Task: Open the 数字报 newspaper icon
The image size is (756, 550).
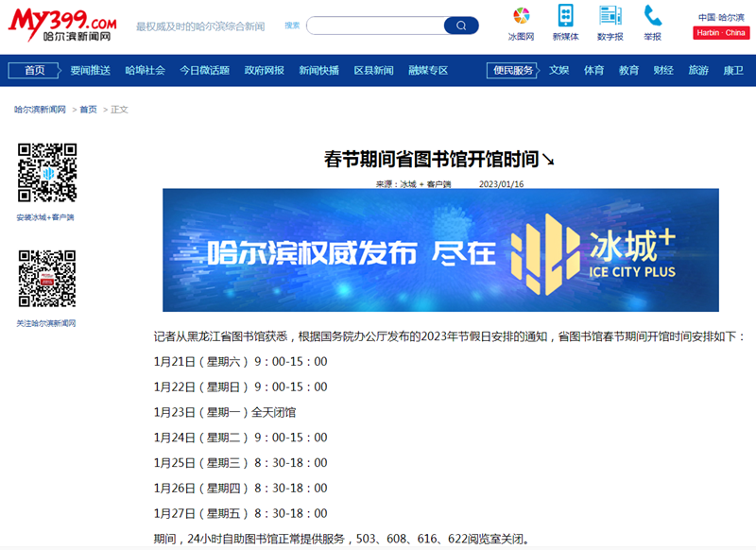Action: click(610, 16)
